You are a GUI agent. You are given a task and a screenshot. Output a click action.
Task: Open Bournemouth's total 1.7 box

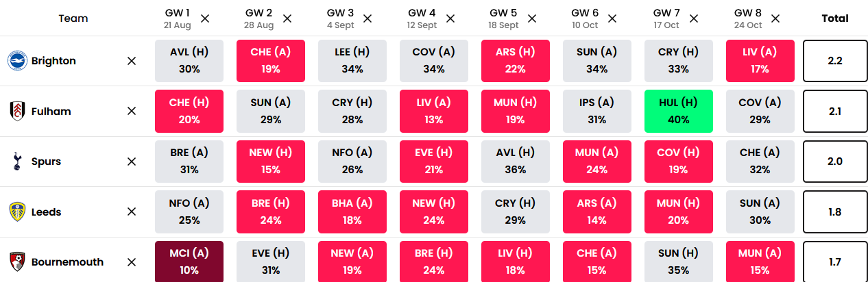834,262
